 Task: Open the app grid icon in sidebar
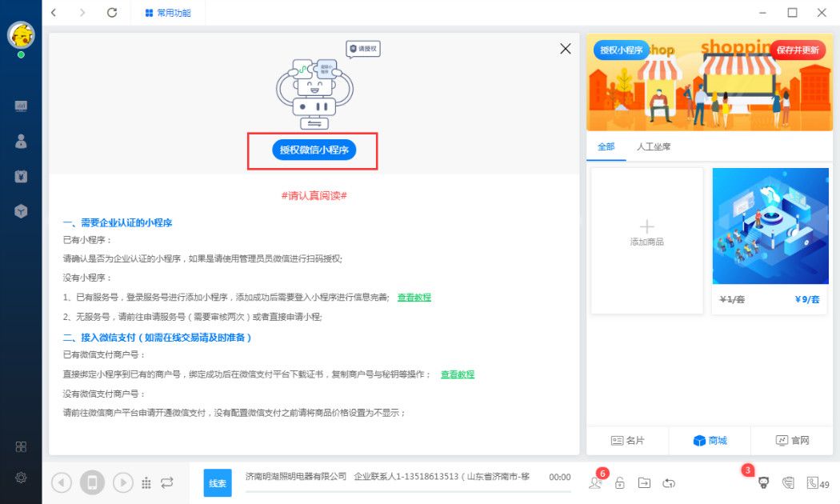pyautogui.click(x=21, y=446)
